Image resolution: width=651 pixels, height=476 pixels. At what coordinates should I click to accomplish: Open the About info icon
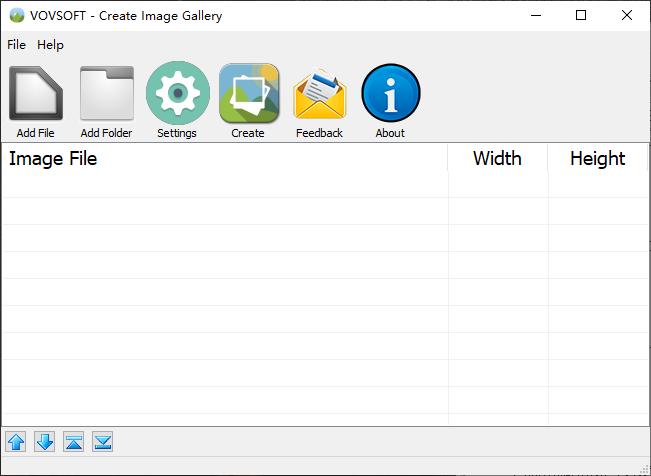(391, 93)
